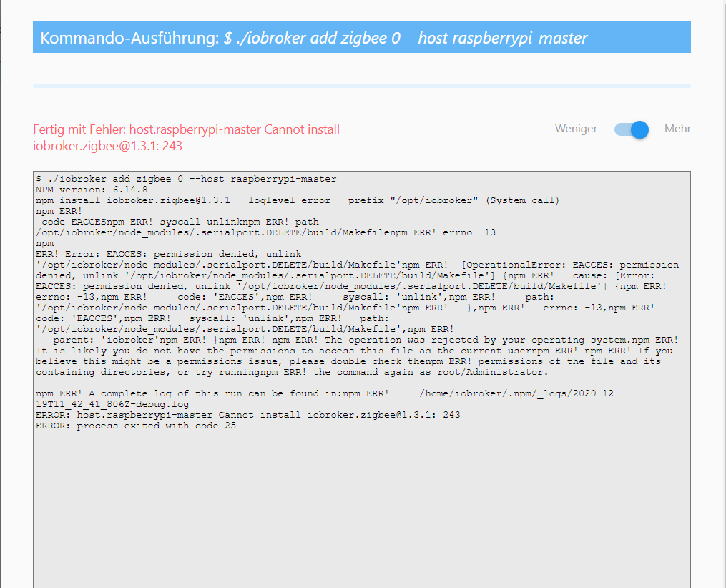Click the '19T11_42_41_806Z-debug.log' text
The image size is (726, 588).
pos(112,404)
